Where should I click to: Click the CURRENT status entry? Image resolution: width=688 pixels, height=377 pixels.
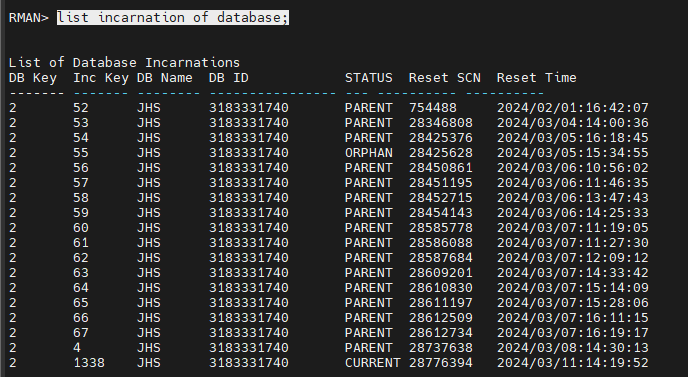point(373,363)
